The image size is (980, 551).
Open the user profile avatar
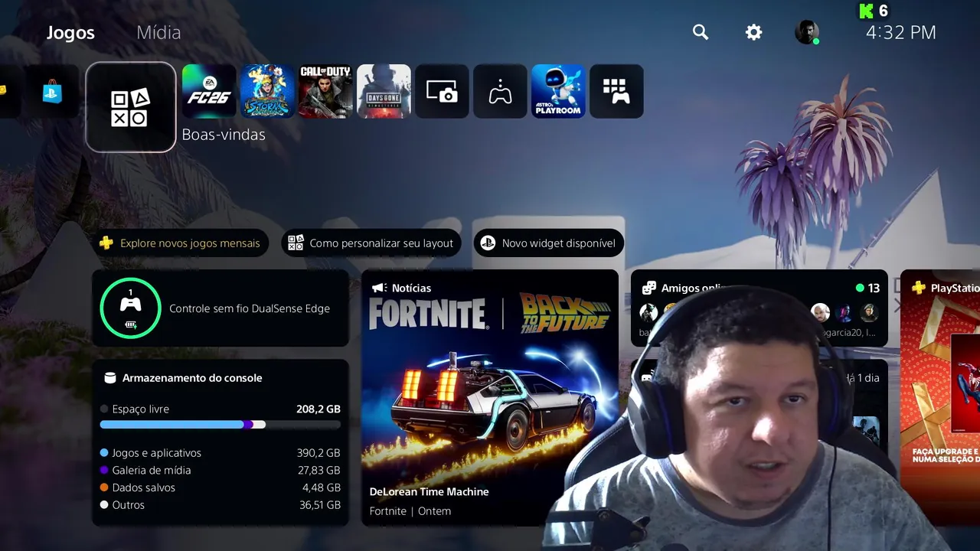[807, 32]
